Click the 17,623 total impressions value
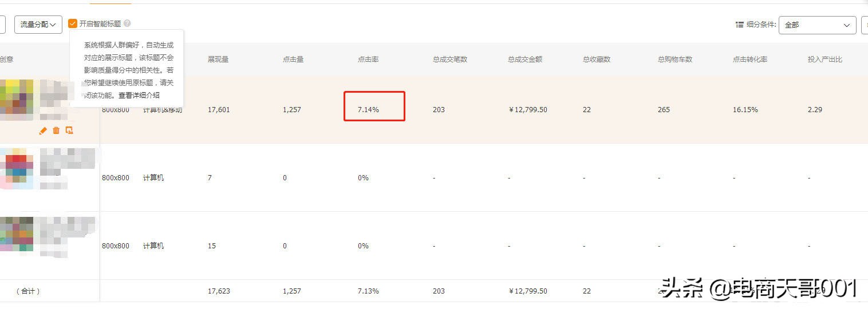 (x=219, y=291)
